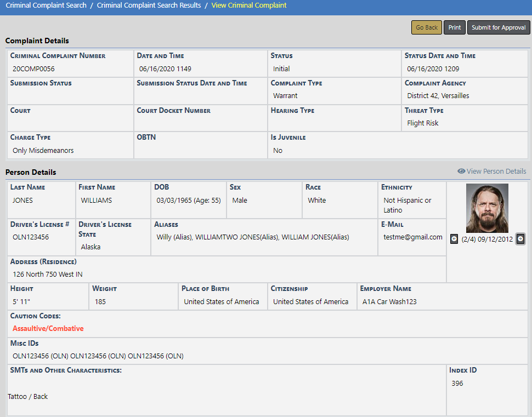
Task: Open the View Person Details link
Action: (496, 172)
